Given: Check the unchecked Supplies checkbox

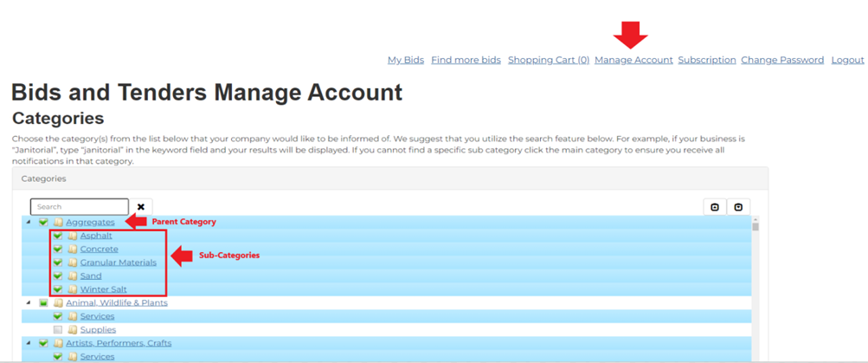Looking at the screenshot, I should click(58, 330).
